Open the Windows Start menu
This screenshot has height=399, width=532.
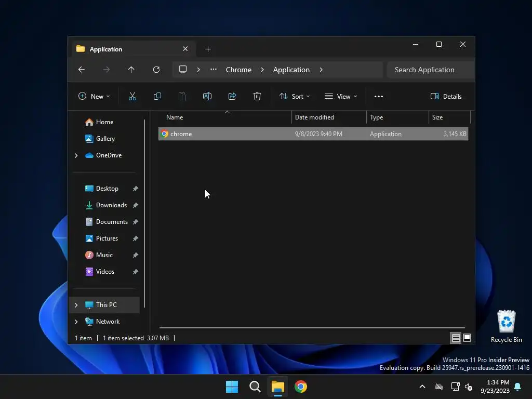tap(232, 387)
